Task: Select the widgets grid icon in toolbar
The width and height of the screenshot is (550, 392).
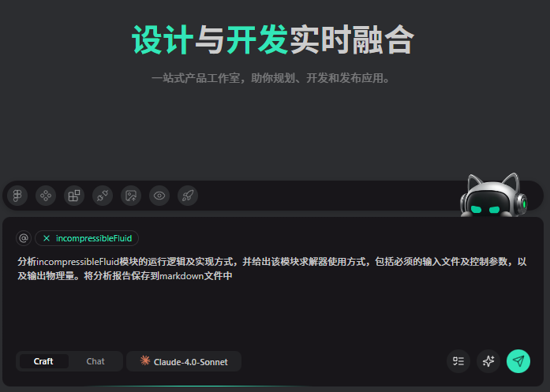Action: point(74,196)
